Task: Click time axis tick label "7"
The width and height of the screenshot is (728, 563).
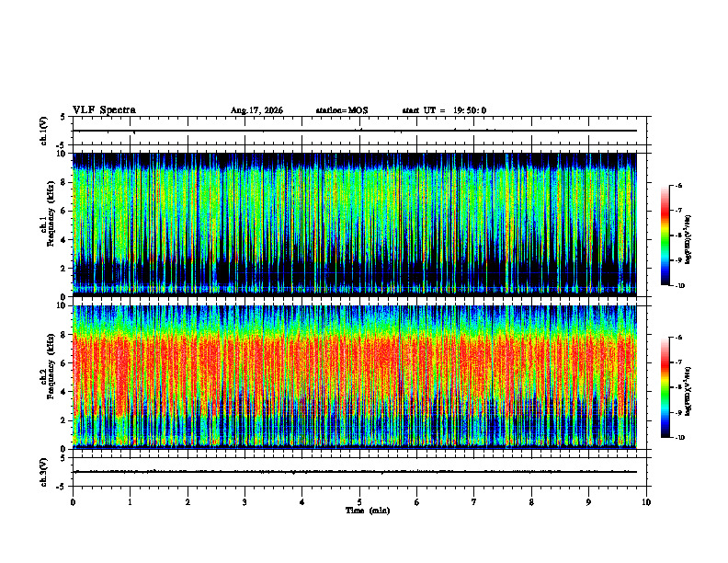Action: pyautogui.click(x=474, y=502)
